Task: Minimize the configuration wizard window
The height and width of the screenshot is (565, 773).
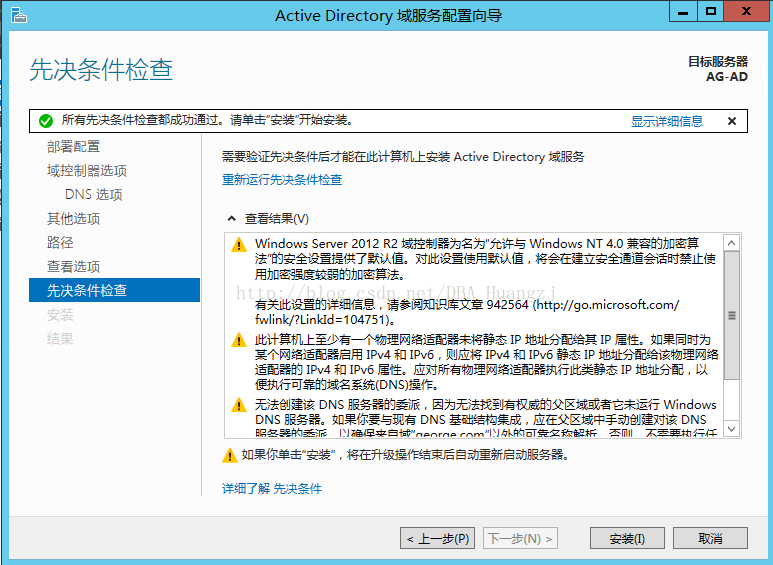Action: [x=683, y=12]
